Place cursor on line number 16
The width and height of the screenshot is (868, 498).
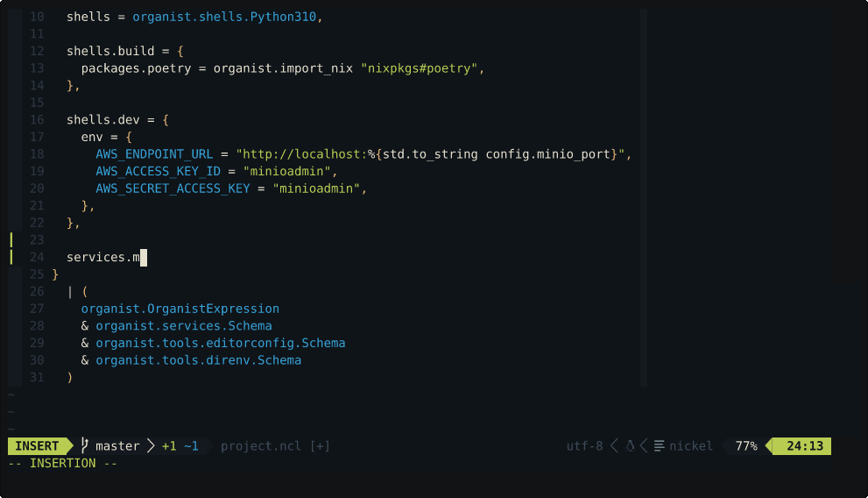[36, 119]
